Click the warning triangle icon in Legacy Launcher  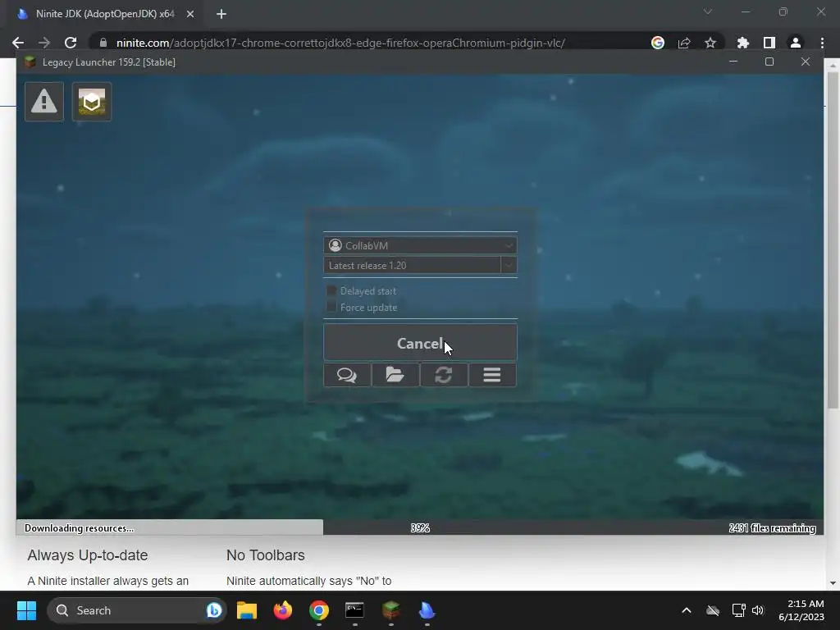click(44, 101)
